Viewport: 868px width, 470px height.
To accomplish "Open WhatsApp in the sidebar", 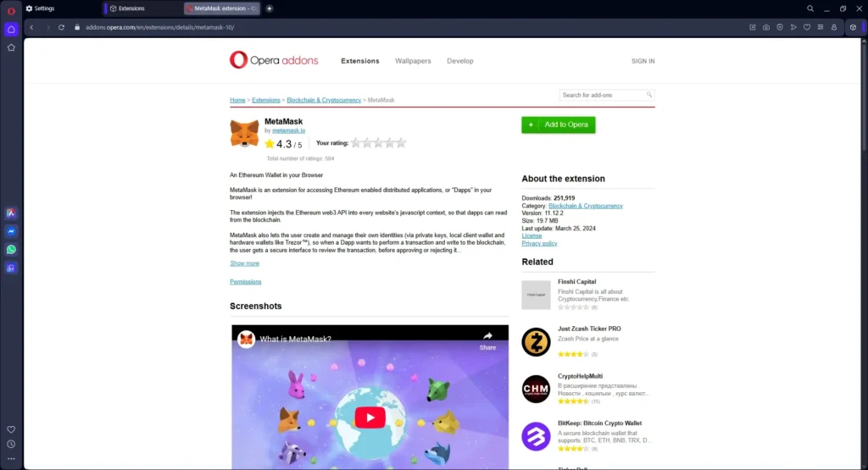I will tap(11, 249).
